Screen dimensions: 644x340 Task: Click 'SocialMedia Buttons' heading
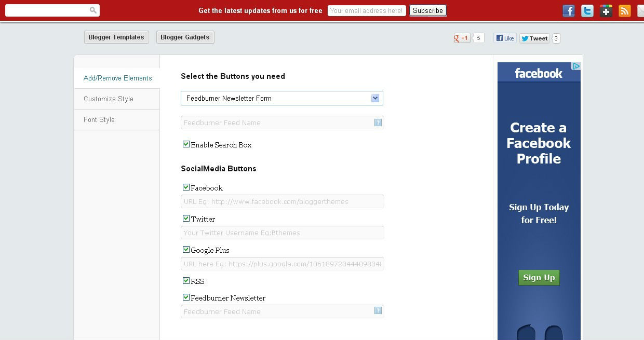pos(219,169)
